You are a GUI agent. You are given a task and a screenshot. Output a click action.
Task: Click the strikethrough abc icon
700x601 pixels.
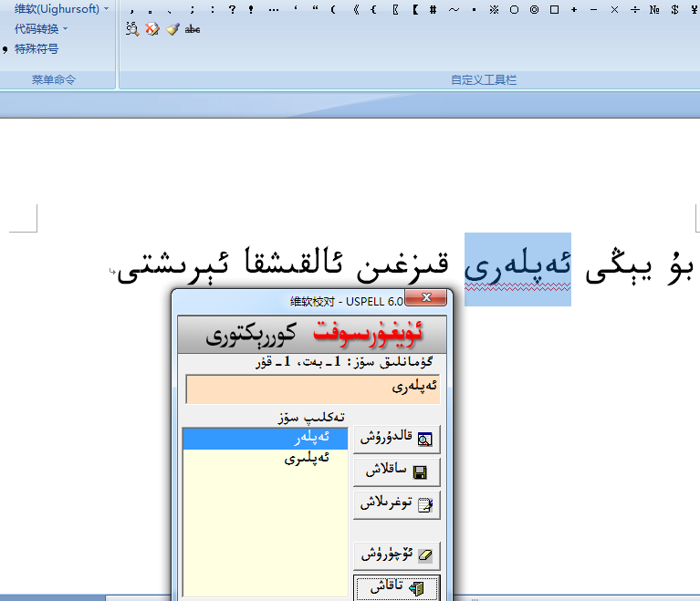coord(193,29)
